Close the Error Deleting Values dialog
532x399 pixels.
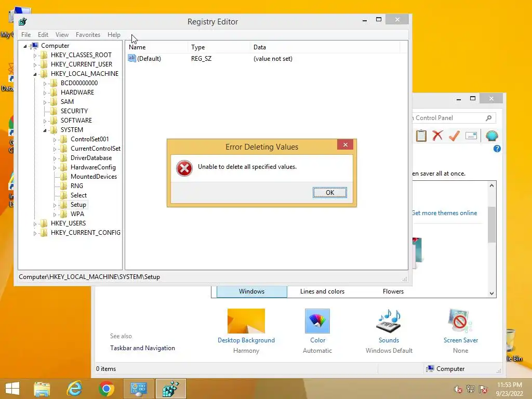pyautogui.click(x=345, y=145)
